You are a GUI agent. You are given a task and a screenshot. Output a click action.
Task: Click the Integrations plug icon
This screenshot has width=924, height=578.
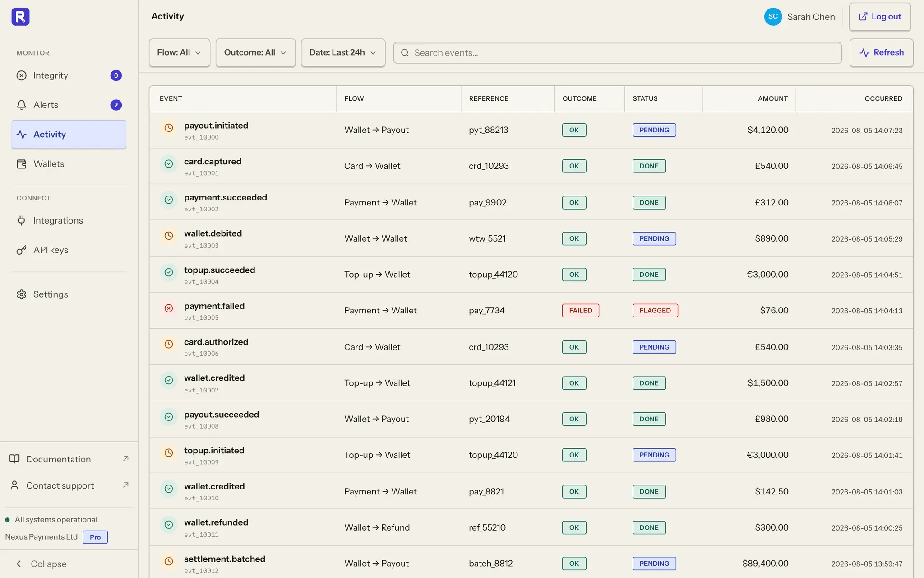pos(21,220)
